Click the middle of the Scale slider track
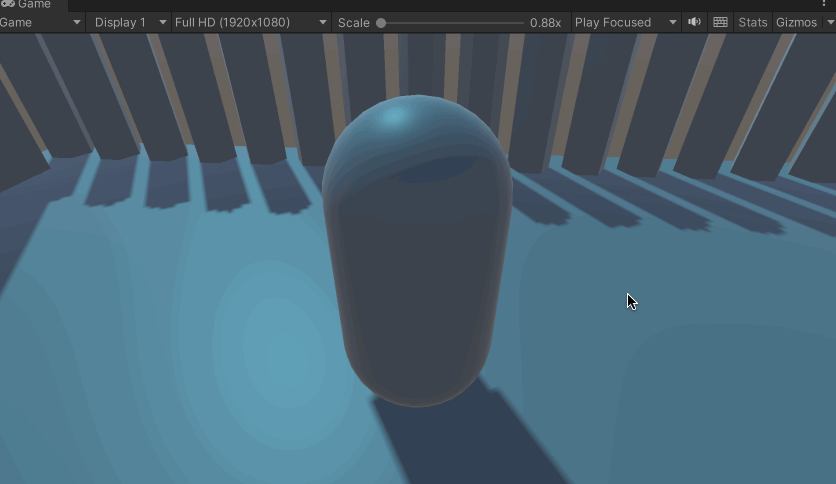 click(450, 22)
